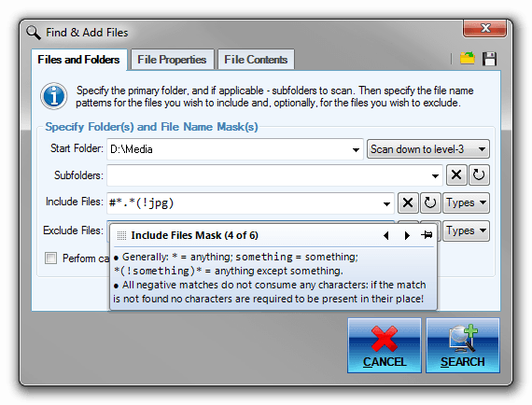532x405 pixels.
Task: Save search settings floppy disk icon
Action: (x=489, y=59)
